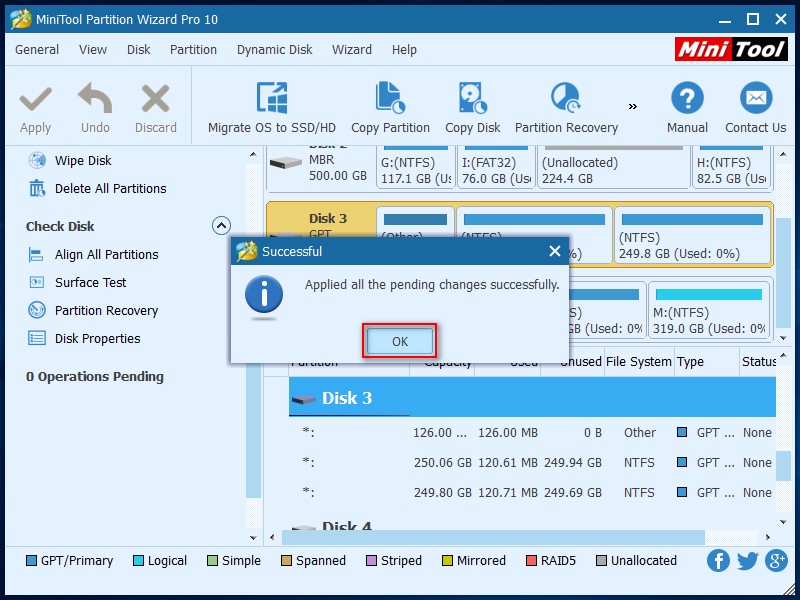Expand more toolbar items chevron

click(x=633, y=106)
